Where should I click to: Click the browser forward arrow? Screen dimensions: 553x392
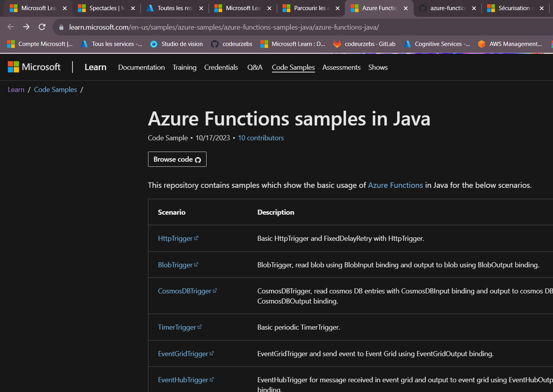point(26,27)
